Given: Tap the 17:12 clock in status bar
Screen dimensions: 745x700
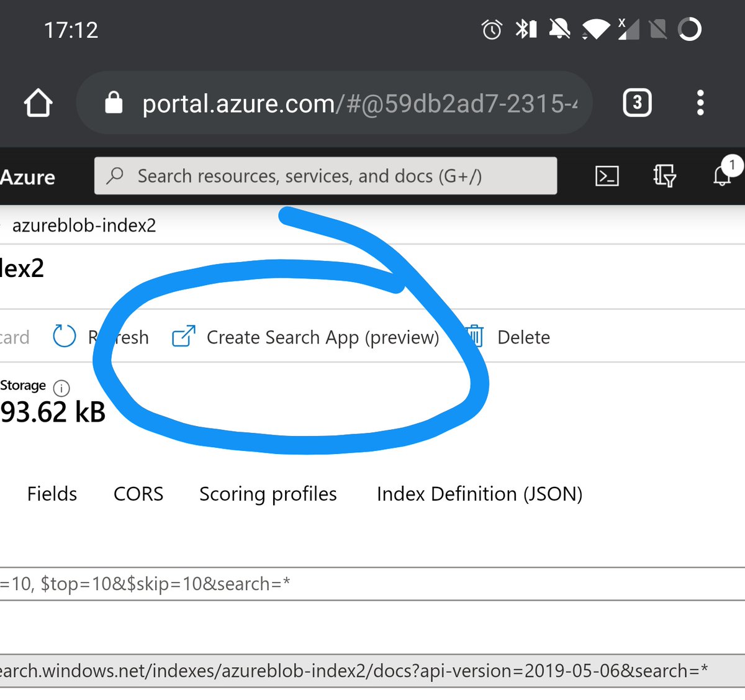Looking at the screenshot, I should pos(71,30).
